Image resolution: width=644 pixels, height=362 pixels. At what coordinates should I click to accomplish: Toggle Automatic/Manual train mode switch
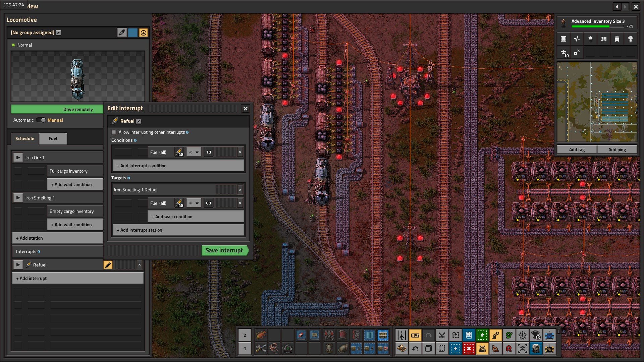coord(41,120)
